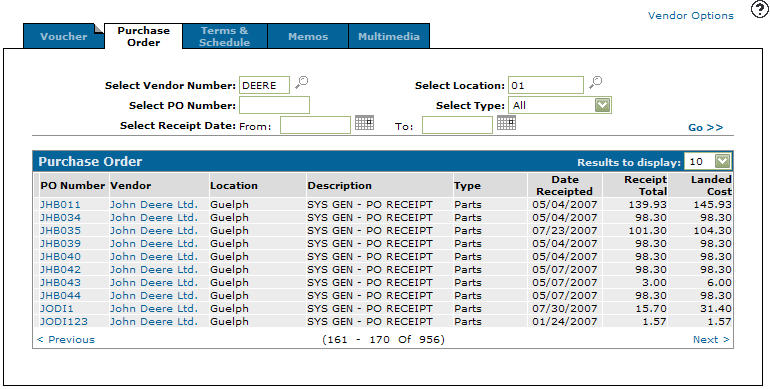Click the Vendor column header

pyautogui.click(x=131, y=186)
